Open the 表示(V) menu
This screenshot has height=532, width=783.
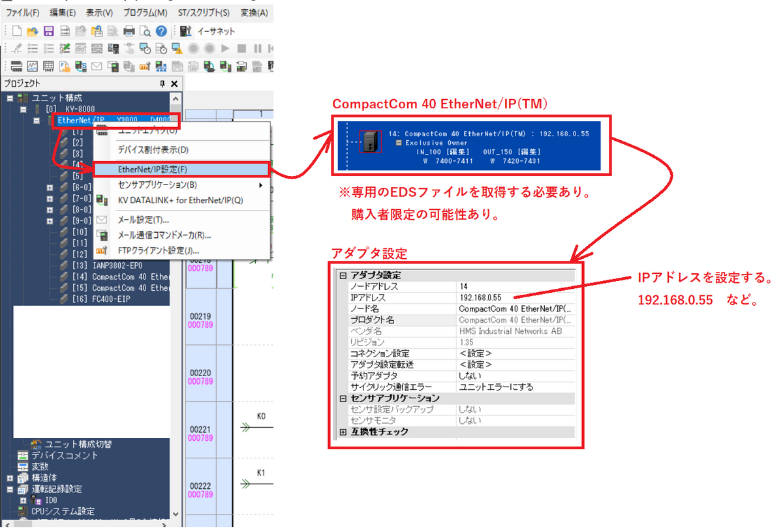click(99, 12)
